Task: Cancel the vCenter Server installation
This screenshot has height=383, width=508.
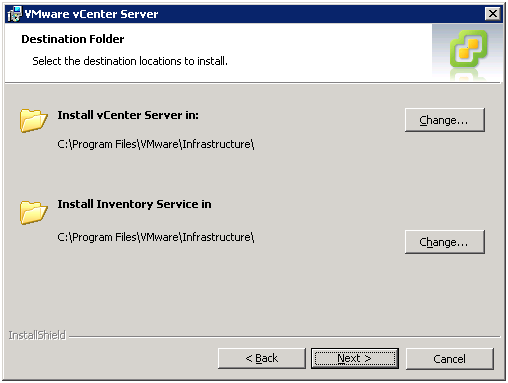Action: 450,359
